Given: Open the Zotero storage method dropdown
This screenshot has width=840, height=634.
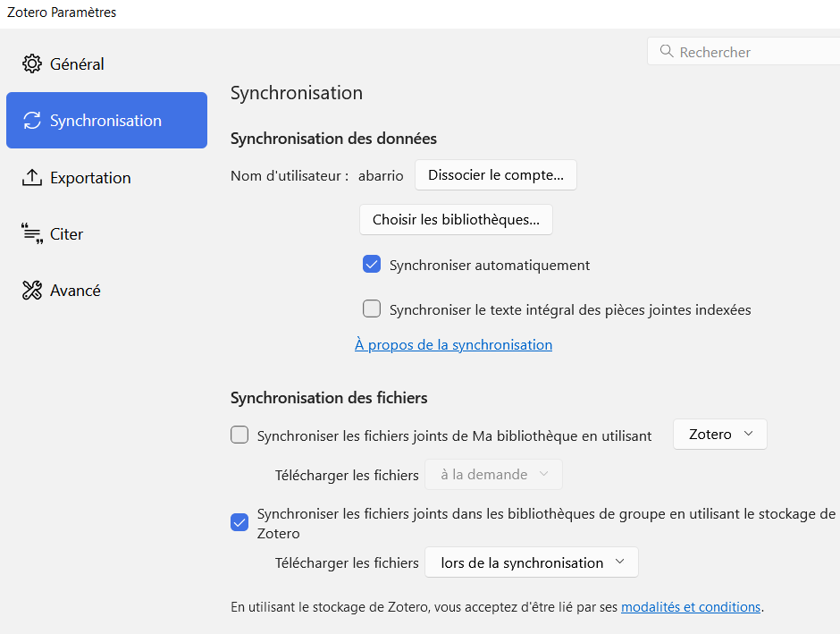Looking at the screenshot, I should 720,434.
